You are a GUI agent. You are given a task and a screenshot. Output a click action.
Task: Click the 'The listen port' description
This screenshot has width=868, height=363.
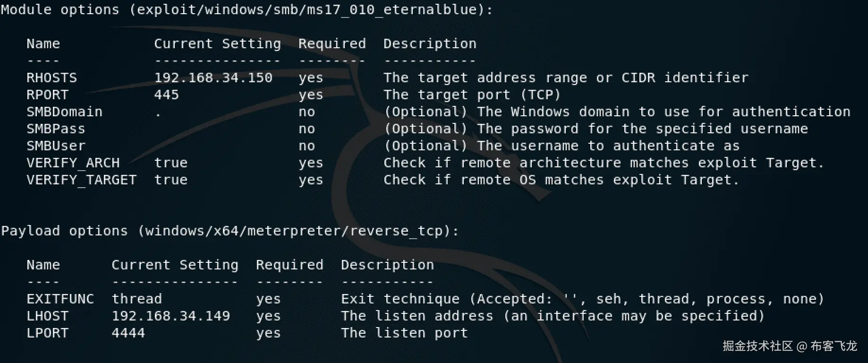404,333
